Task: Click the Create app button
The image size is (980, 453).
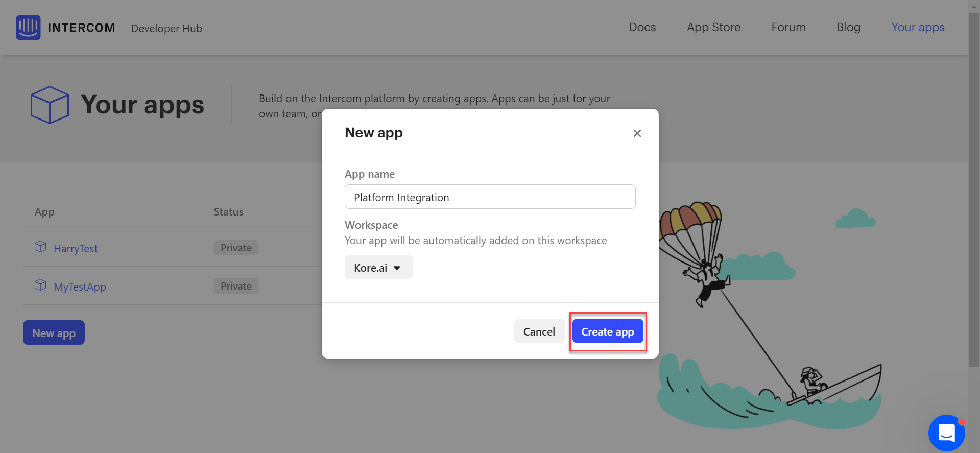Action: (607, 332)
